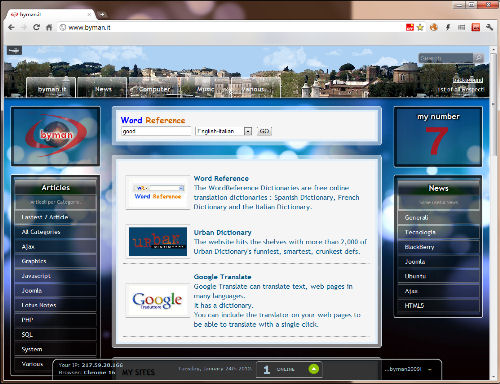Click the GO button for Word Reference
500x384 pixels.
point(264,131)
